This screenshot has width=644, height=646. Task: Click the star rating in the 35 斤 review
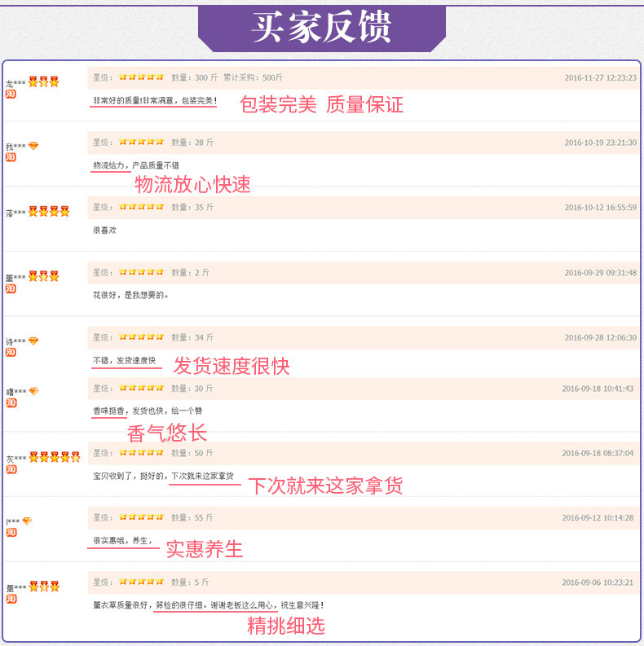click(141, 207)
